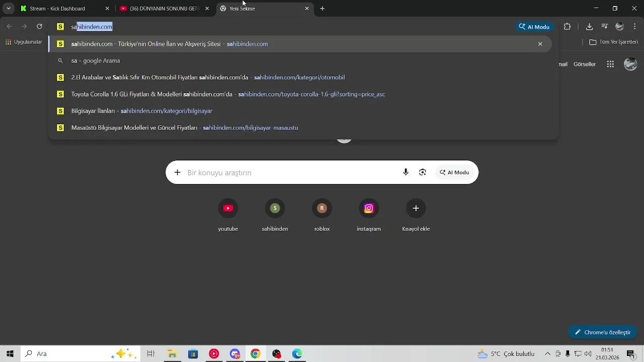Remove the sahibinden.com suggestion with X

[540, 44]
